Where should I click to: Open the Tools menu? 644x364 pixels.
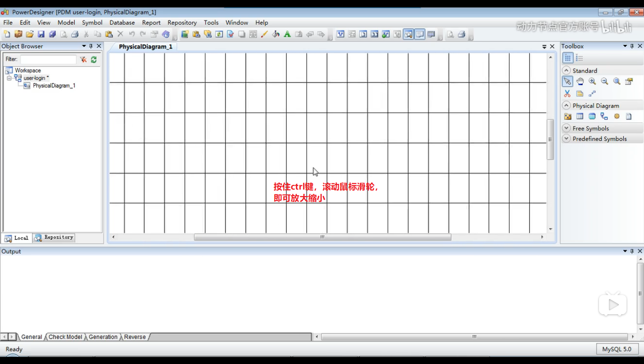[211, 22]
